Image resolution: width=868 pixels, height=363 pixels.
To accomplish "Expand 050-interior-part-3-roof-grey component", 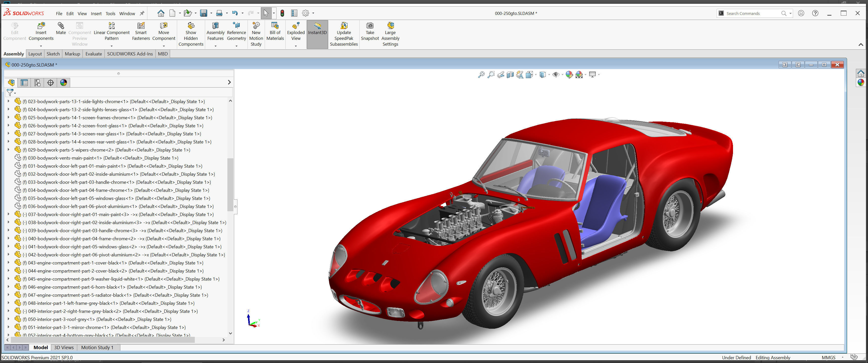I will [8, 319].
